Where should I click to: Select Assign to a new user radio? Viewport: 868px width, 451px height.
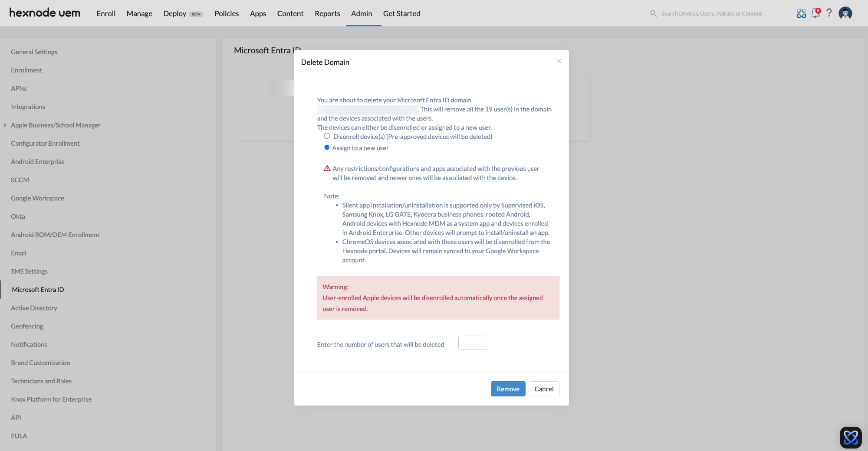[x=327, y=147]
